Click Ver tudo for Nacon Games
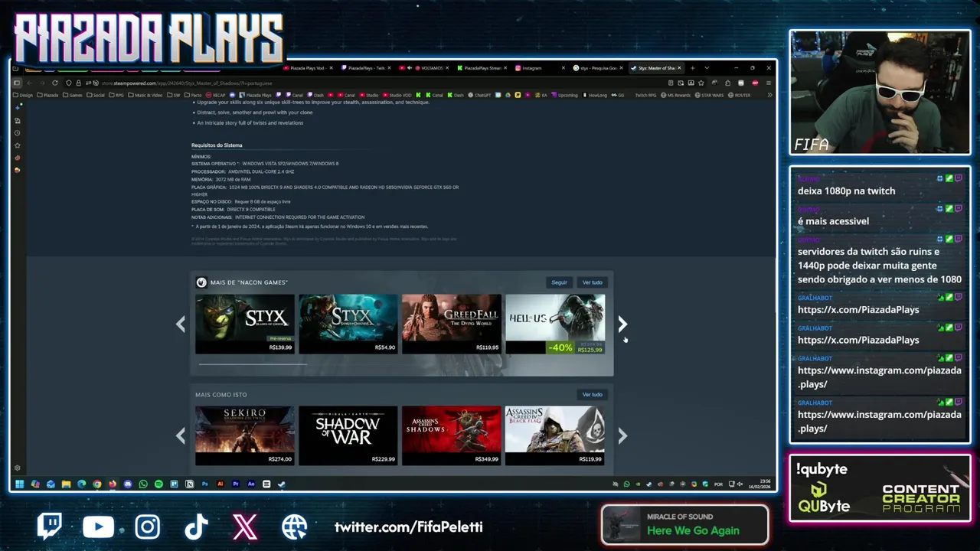The height and width of the screenshot is (551, 980). (592, 282)
